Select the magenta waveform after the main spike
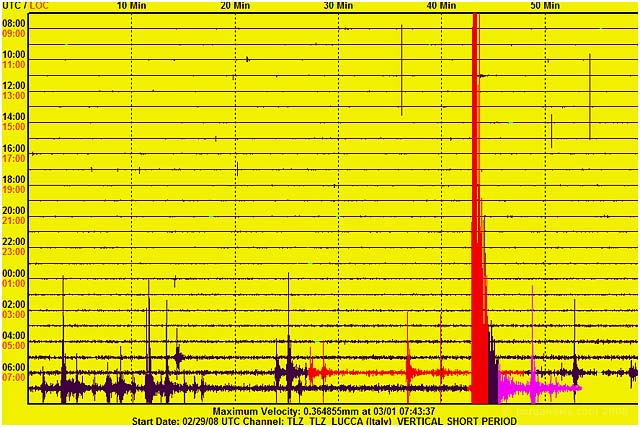 pyautogui.click(x=535, y=387)
